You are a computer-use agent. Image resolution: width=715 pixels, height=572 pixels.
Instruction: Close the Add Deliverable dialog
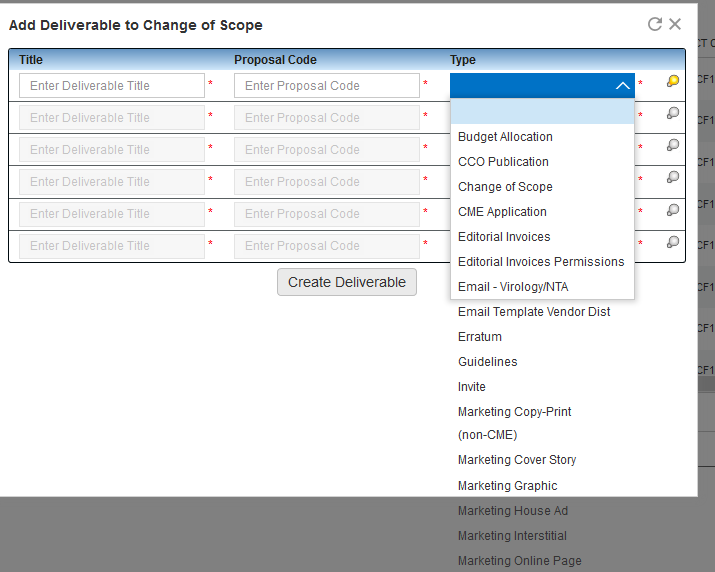coord(675,24)
